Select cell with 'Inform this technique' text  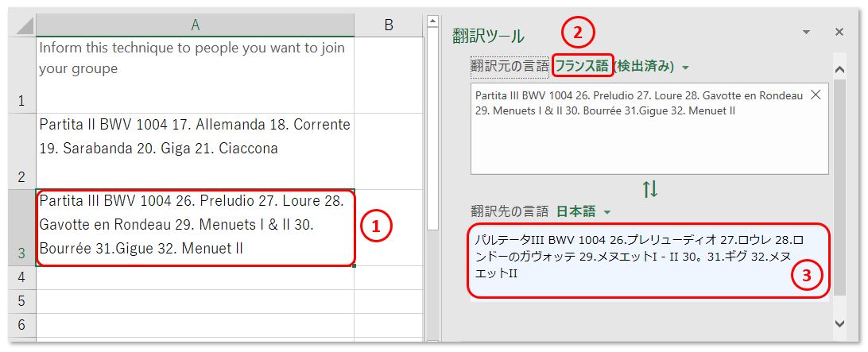coord(195,75)
